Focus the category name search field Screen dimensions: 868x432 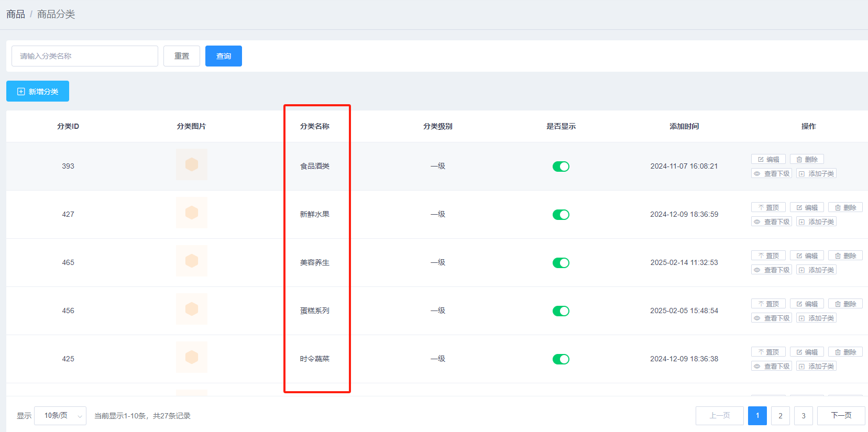85,56
